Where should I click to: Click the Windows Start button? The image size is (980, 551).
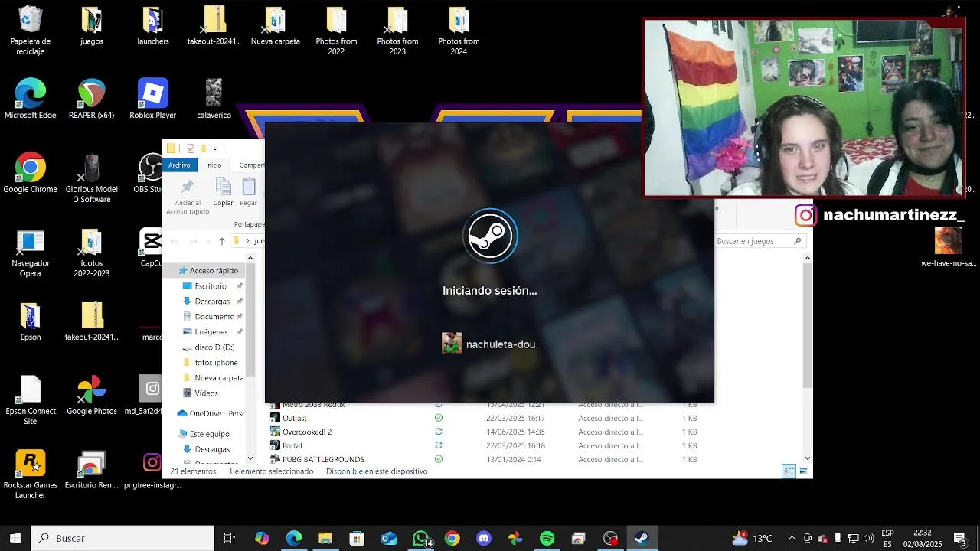(x=15, y=538)
